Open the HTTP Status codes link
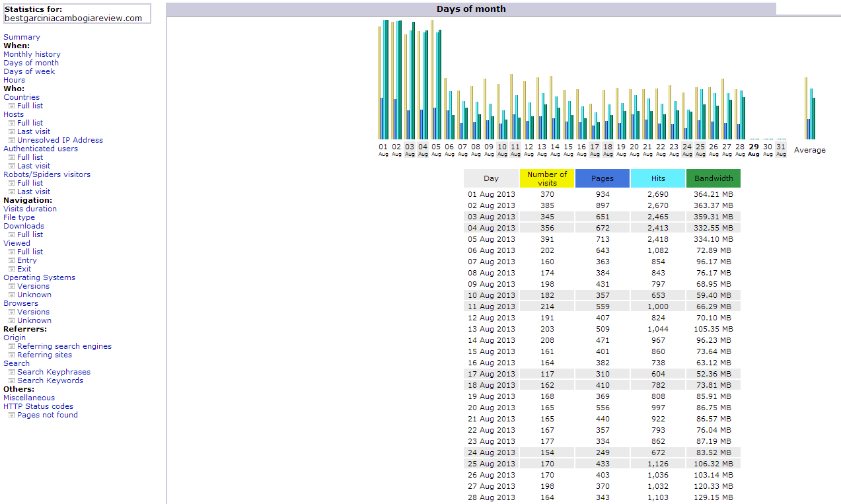841x504 pixels. (x=38, y=406)
